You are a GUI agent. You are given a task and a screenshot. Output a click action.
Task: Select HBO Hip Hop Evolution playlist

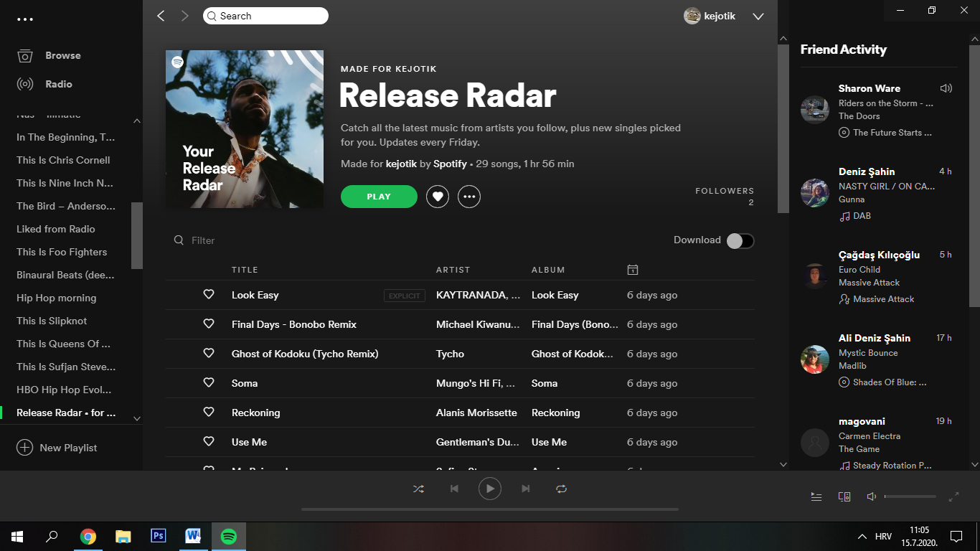tap(64, 390)
